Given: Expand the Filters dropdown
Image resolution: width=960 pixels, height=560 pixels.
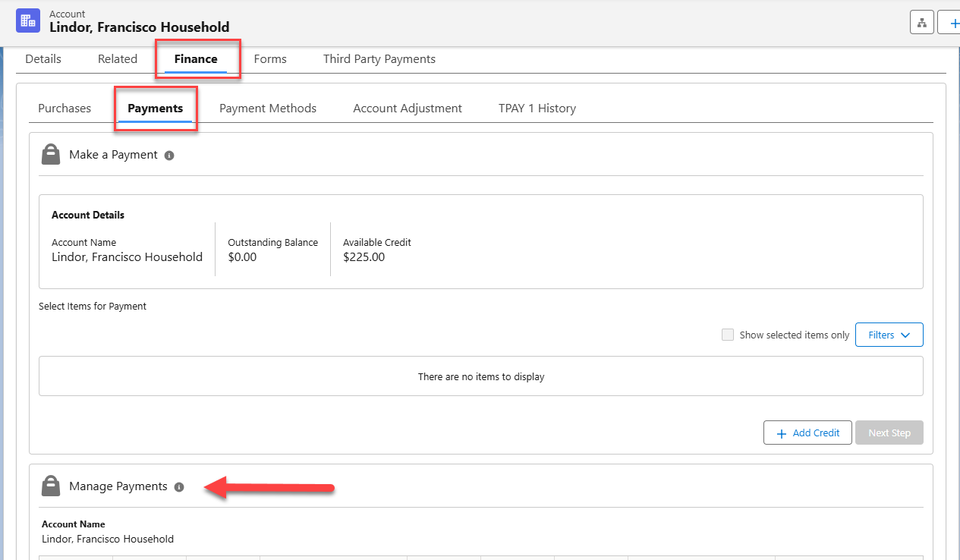Looking at the screenshot, I should coord(889,335).
